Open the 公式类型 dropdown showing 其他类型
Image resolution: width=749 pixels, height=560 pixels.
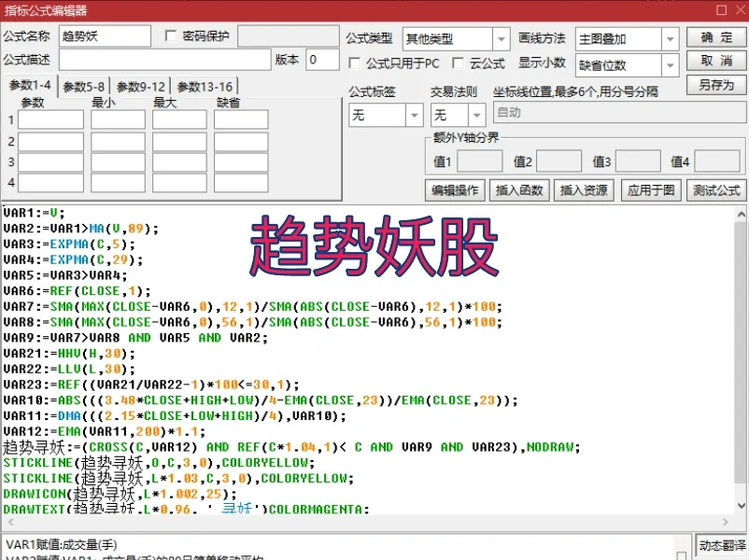(x=456, y=39)
